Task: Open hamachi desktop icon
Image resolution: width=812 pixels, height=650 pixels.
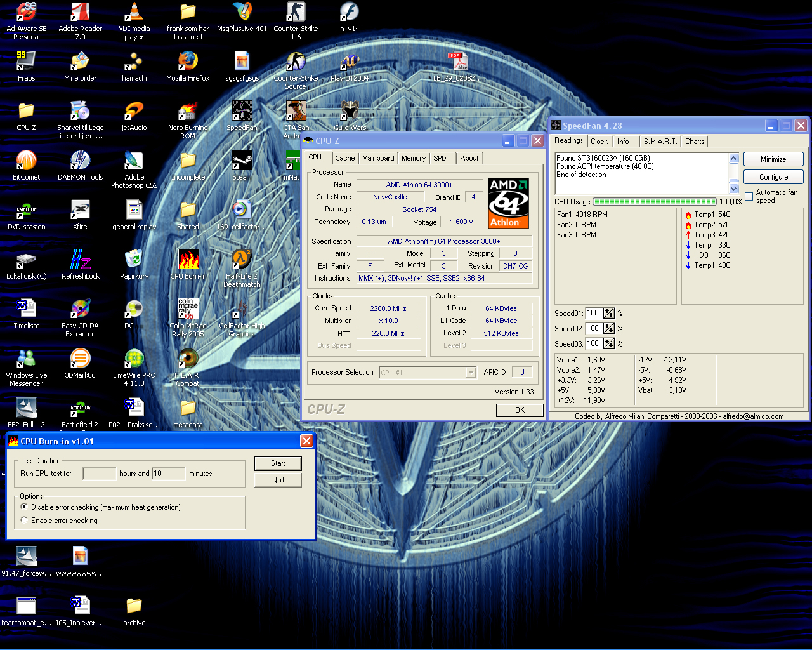Action: click(x=134, y=67)
